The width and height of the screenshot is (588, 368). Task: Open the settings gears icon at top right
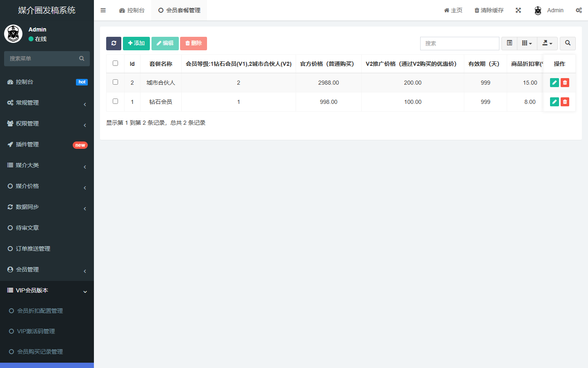[x=579, y=10]
